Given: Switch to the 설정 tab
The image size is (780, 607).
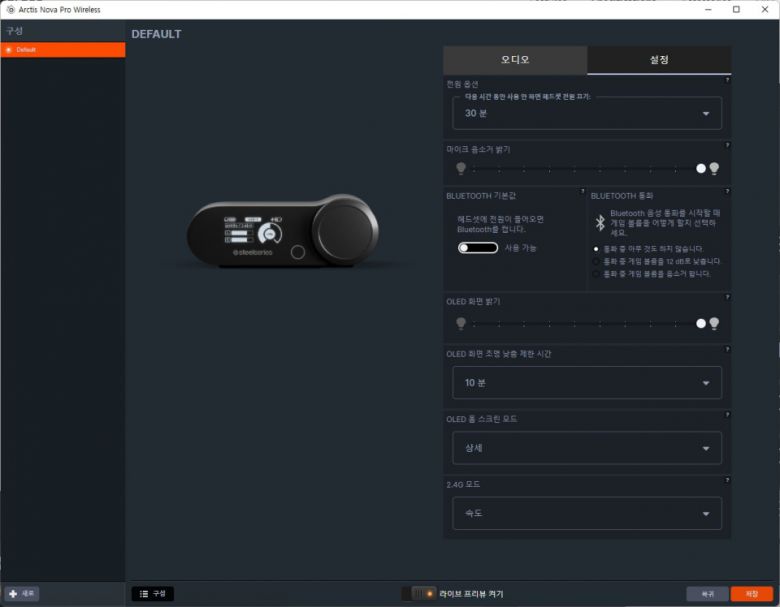Looking at the screenshot, I should [659, 60].
